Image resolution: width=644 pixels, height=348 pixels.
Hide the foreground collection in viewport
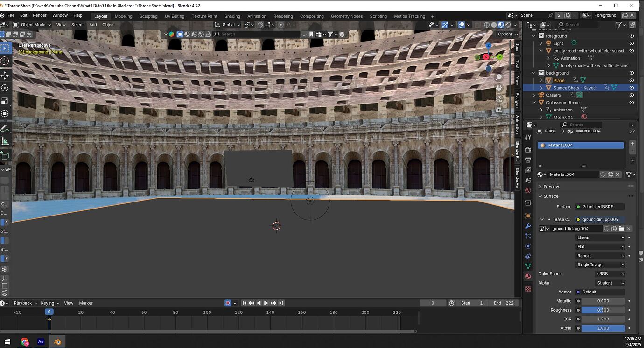(631, 36)
